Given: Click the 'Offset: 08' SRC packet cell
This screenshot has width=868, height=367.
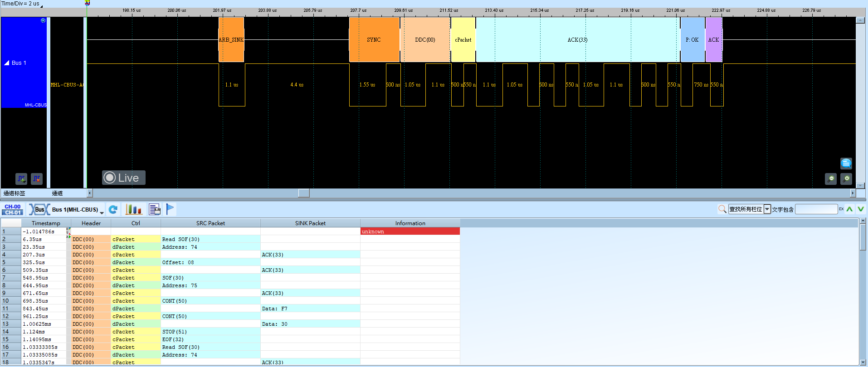Looking at the screenshot, I should click(x=210, y=262).
